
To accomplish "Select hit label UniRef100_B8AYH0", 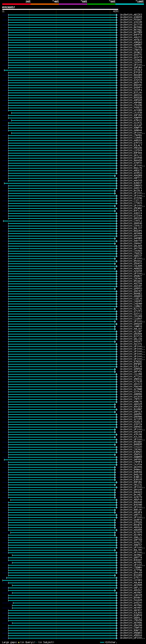I will click(x=131, y=85).
